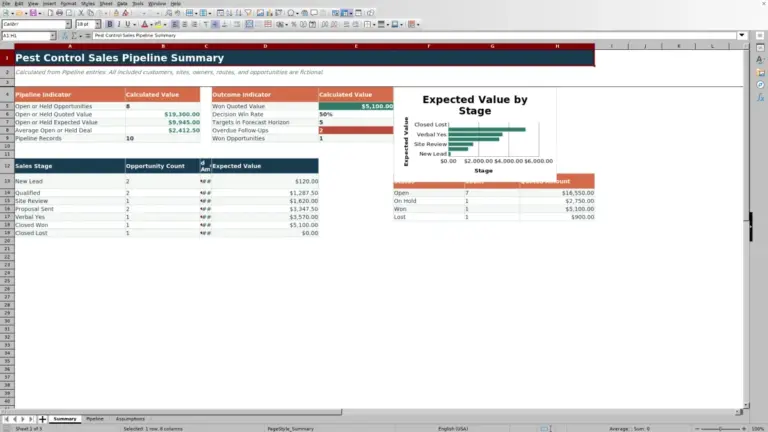
Task: Switch to the Pipeline sheet tab
Action: 95,419
